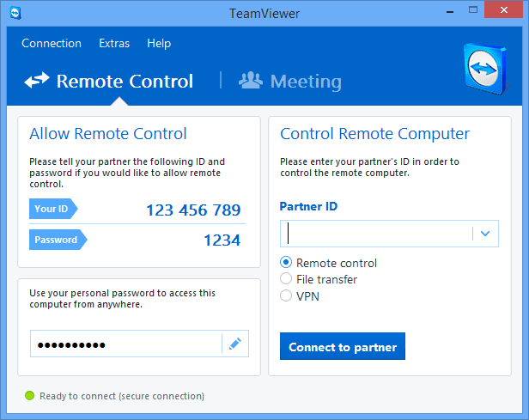Open the Connection menu
This screenshot has height=420, width=529.
pyautogui.click(x=52, y=43)
